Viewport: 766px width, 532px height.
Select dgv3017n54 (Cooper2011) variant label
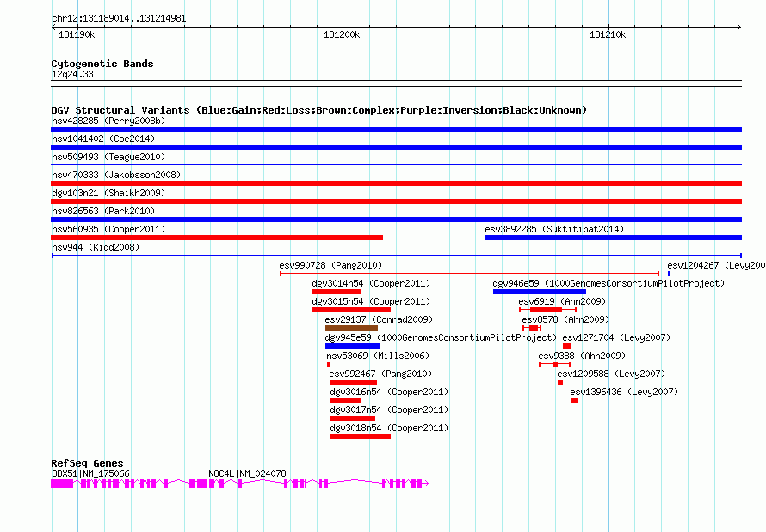(x=389, y=410)
